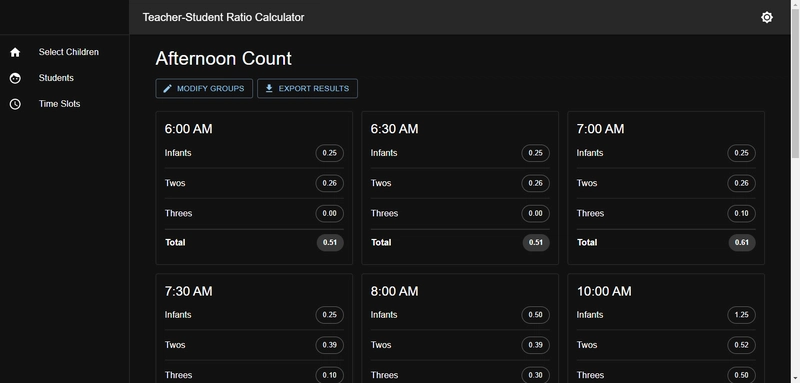
Task: Click Infants 1.25 chip in 10:00 AM card
Action: (x=741, y=315)
